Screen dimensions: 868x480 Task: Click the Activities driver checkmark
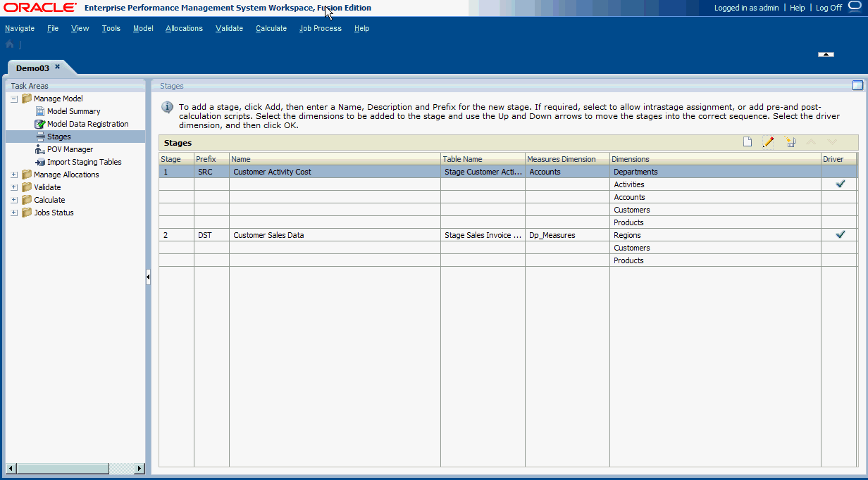pos(840,184)
